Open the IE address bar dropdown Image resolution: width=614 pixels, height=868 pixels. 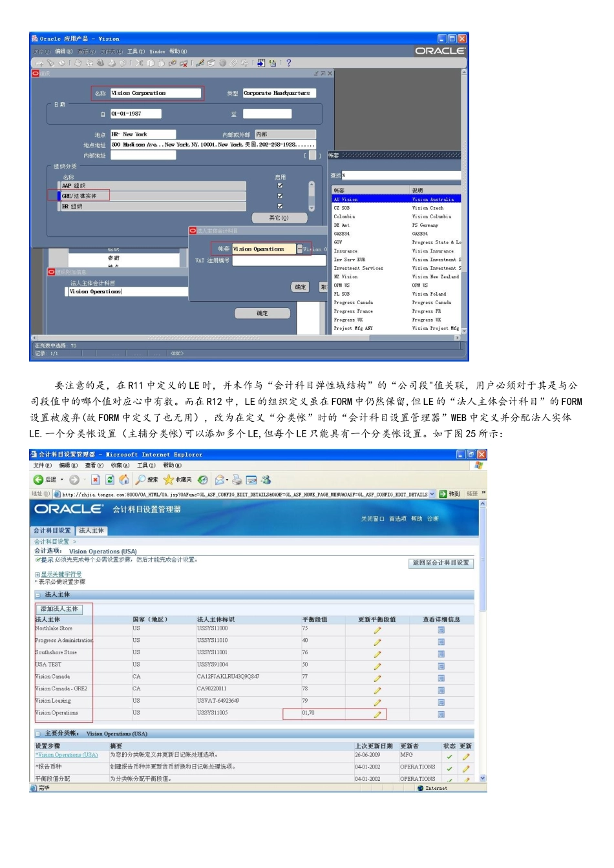point(432,494)
